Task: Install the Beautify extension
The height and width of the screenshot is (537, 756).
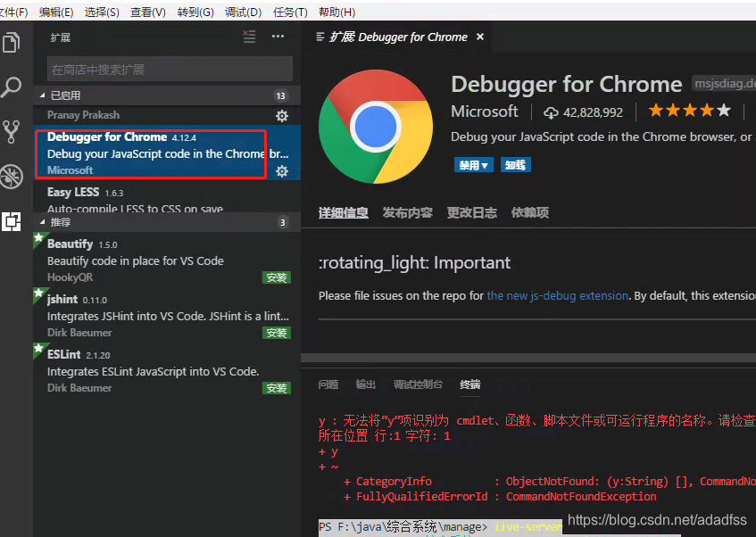Action: (x=277, y=277)
